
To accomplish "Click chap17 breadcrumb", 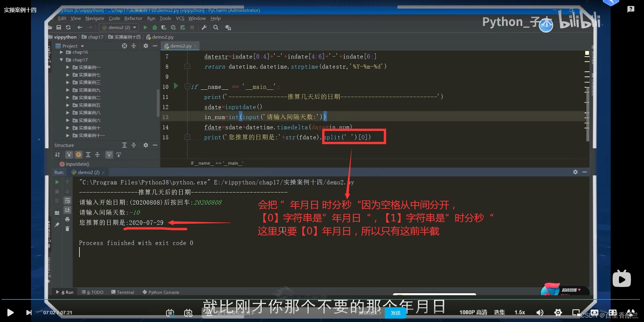I will click(93, 37).
